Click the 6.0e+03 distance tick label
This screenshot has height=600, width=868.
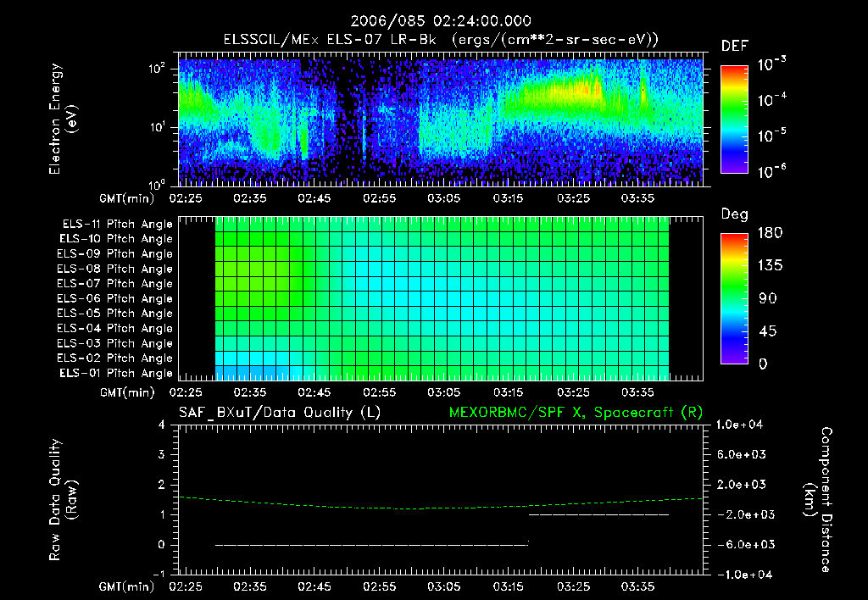(742, 454)
